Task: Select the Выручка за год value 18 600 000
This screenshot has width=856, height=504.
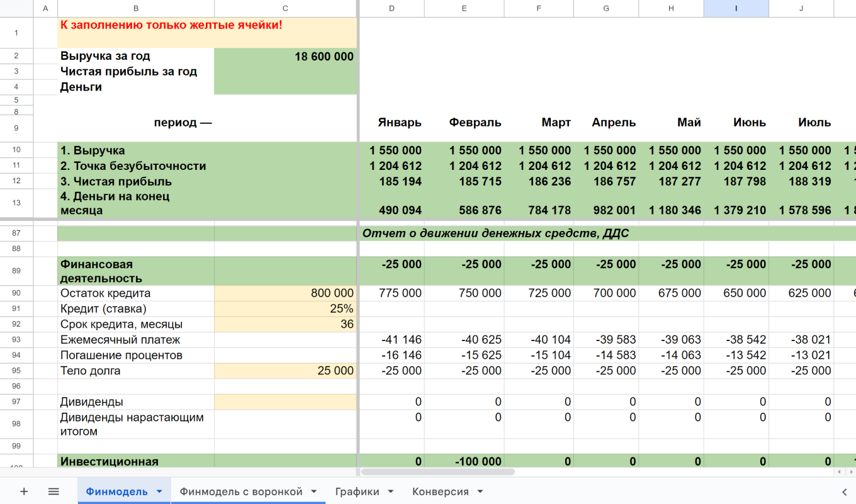Action: coord(285,57)
